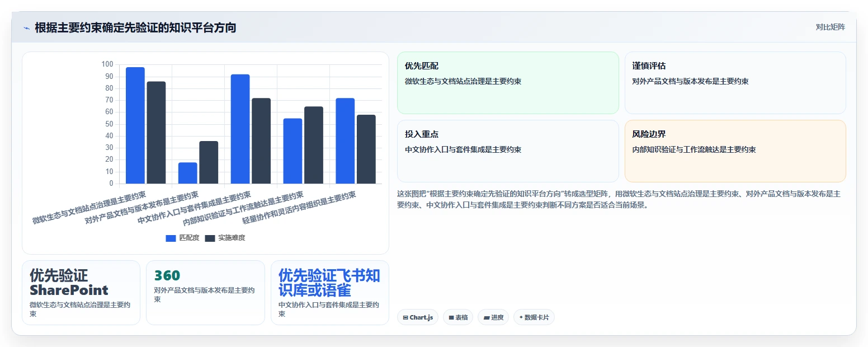Screen dimensions: 868x347
Task: Select the 数据卡片 tag chip
Action: (x=534, y=317)
